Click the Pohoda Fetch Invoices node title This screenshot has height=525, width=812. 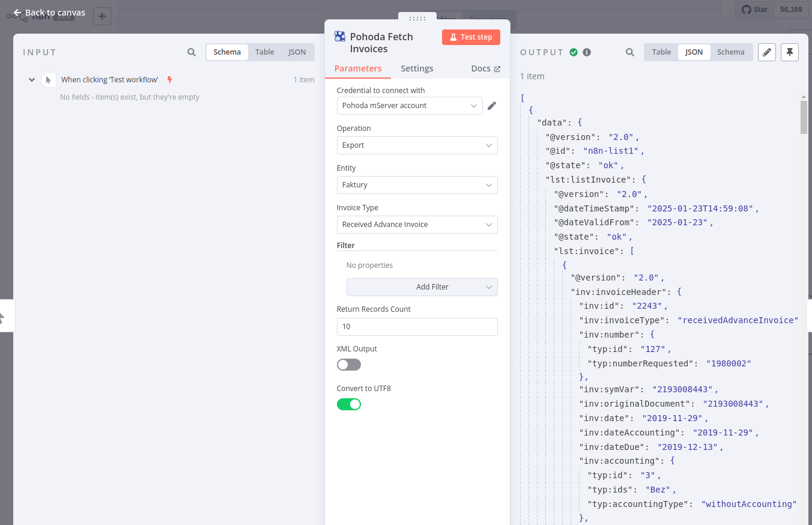(x=381, y=43)
